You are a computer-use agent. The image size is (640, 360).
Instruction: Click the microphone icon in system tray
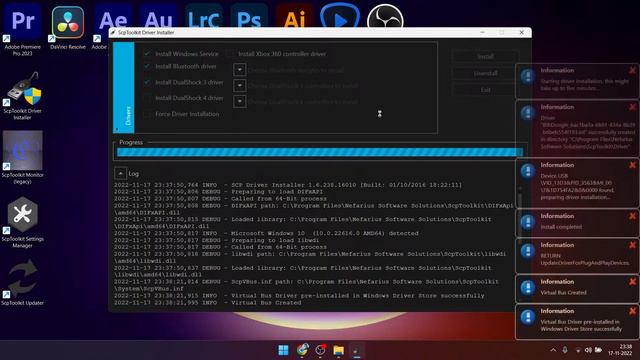click(565, 350)
